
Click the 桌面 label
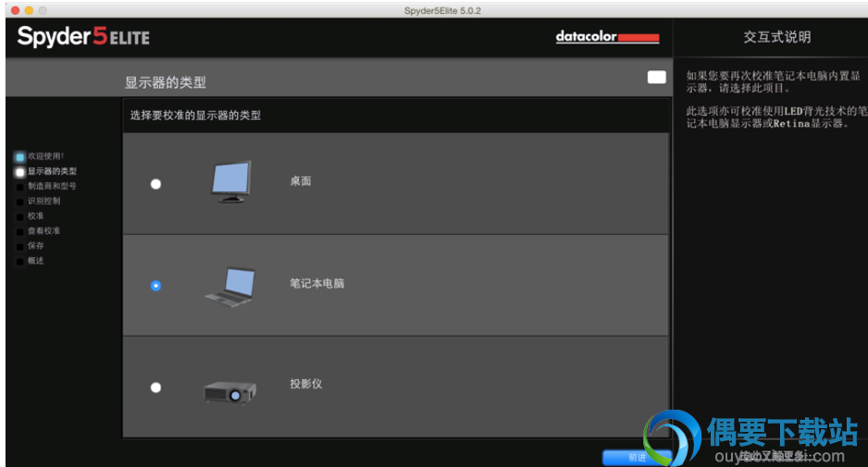pos(301,181)
